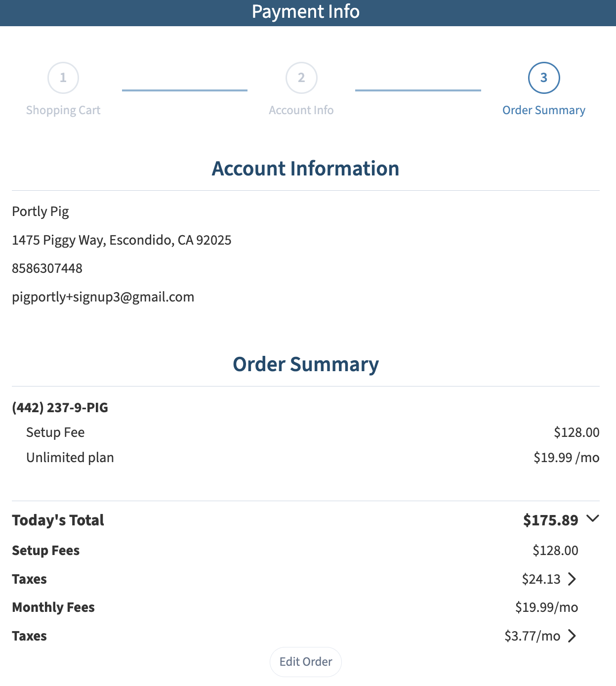This screenshot has height=686, width=616.
Task: Collapse Today's Total chevron
Action: click(x=592, y=518)
